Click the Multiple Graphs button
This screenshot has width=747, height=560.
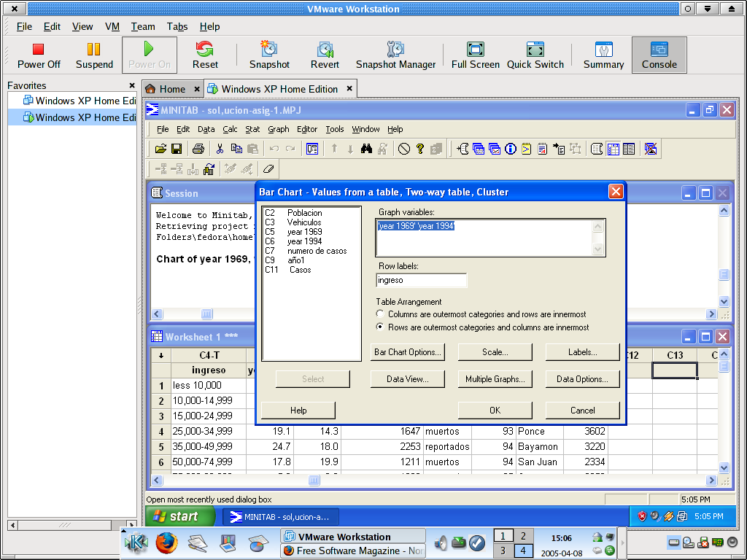tap(495, 379)
